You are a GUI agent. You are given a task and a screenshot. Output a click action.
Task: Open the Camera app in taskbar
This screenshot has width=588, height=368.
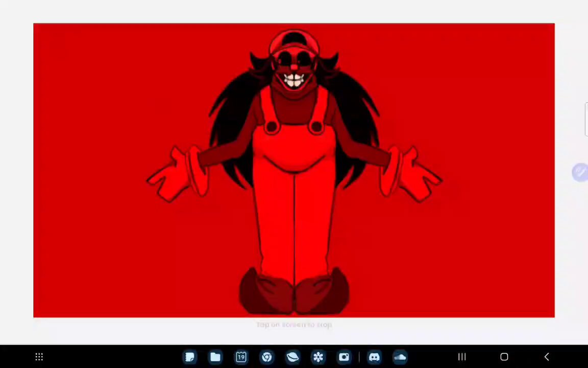click(344, 357)
